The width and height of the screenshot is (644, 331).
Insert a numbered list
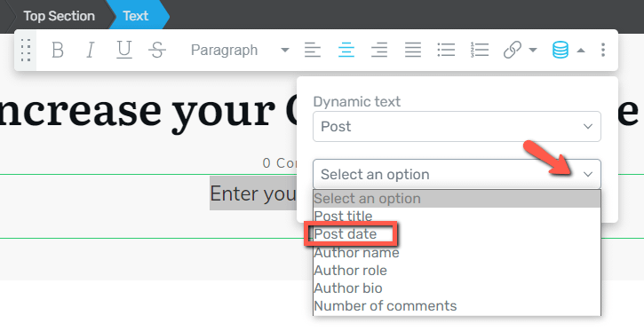point(480,50)
